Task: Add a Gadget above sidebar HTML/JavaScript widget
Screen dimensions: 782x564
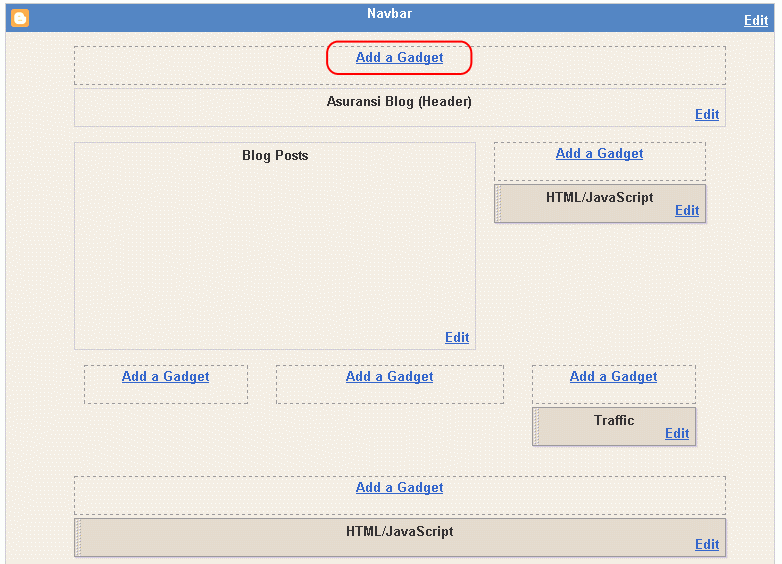Action: [x=599, y=153]
